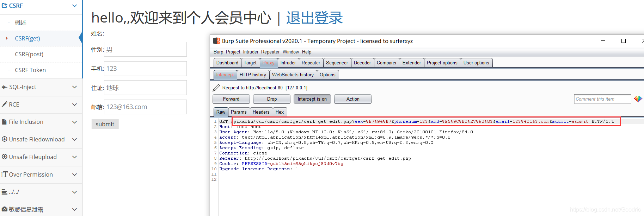Click the Unsafe Filedownload arrow icon
The image size is (644, 216).
[x=5, y=139]
